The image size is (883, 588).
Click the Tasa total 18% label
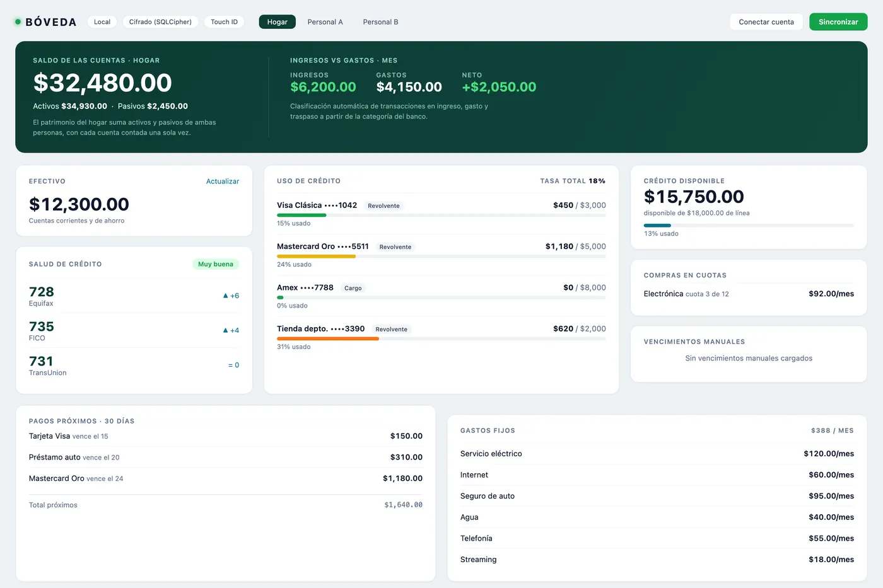tap(573, 181)
